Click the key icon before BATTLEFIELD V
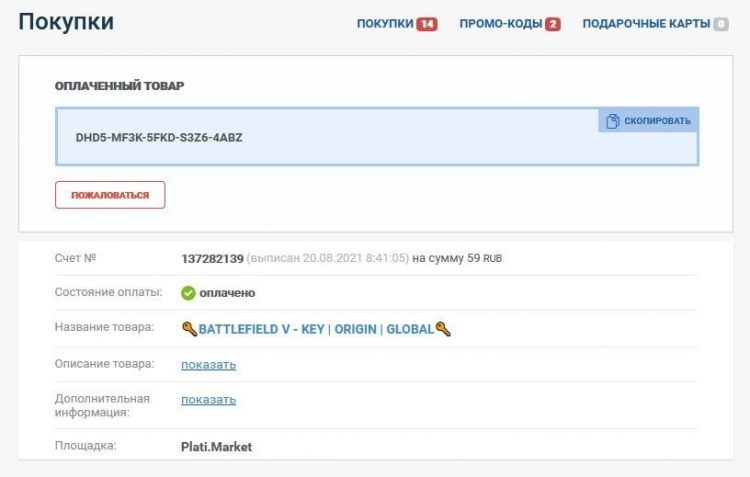 (189, 329)
